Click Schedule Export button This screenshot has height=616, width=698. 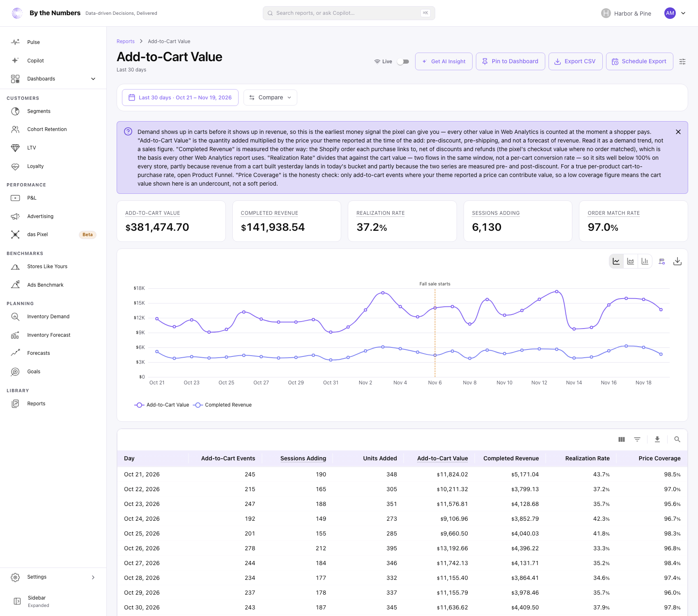pos(639,61)
